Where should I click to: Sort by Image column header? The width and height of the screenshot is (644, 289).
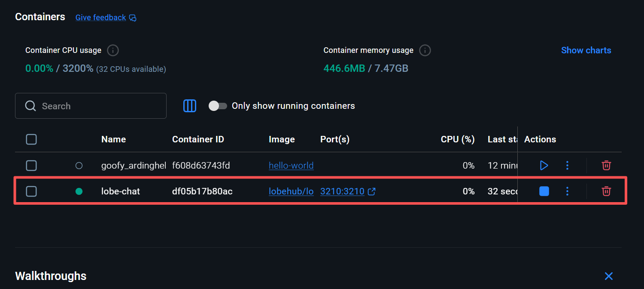(x=282, y=139)
